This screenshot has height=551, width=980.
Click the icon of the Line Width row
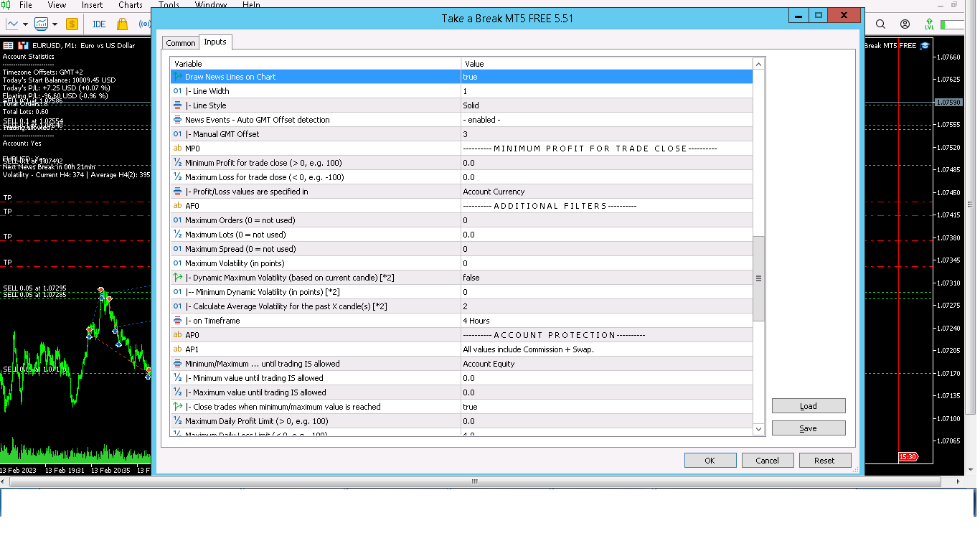pos(177,91)
